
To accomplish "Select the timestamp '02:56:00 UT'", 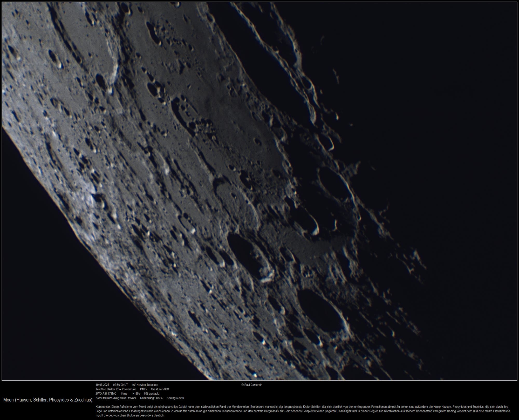I will (121, 385).
